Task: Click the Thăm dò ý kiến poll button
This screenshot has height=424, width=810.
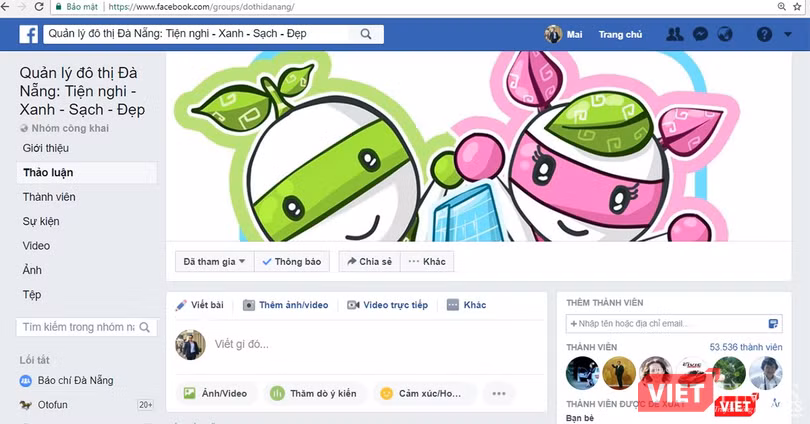Action: (x=313, y=394)
